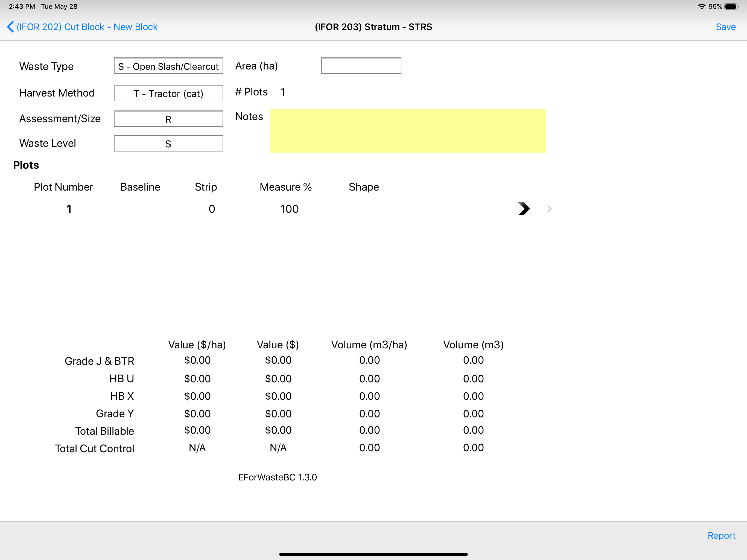
Task: Tap the Volume (m3) summary header
Action: tap(473, 345)
